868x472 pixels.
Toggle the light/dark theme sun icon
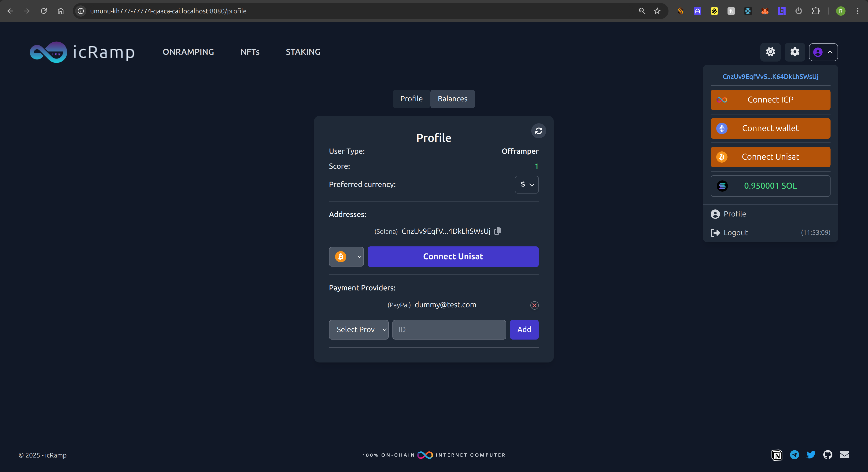pos(770,52)
